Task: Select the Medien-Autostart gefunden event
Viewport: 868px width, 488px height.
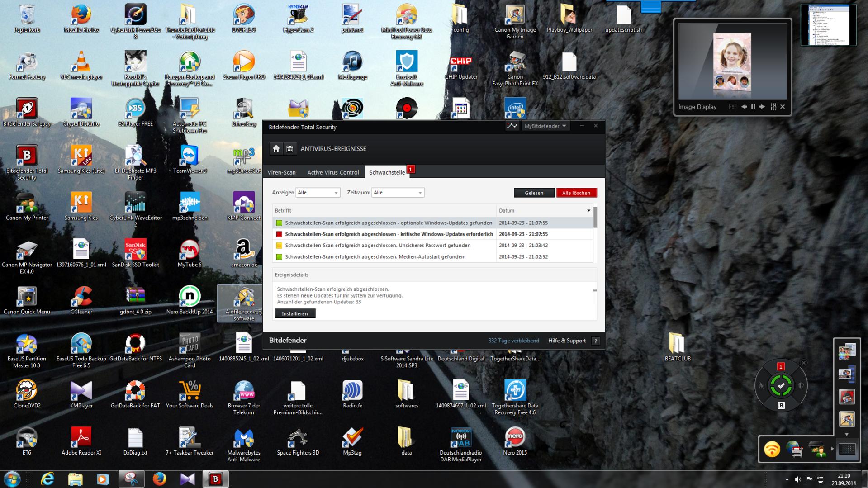Action: click(433, 257)
